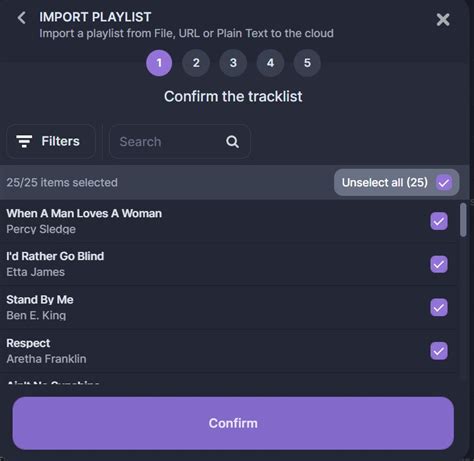Uncheck I'd Rather Go Blind track

pyautogui.click(x=439, y=264)
